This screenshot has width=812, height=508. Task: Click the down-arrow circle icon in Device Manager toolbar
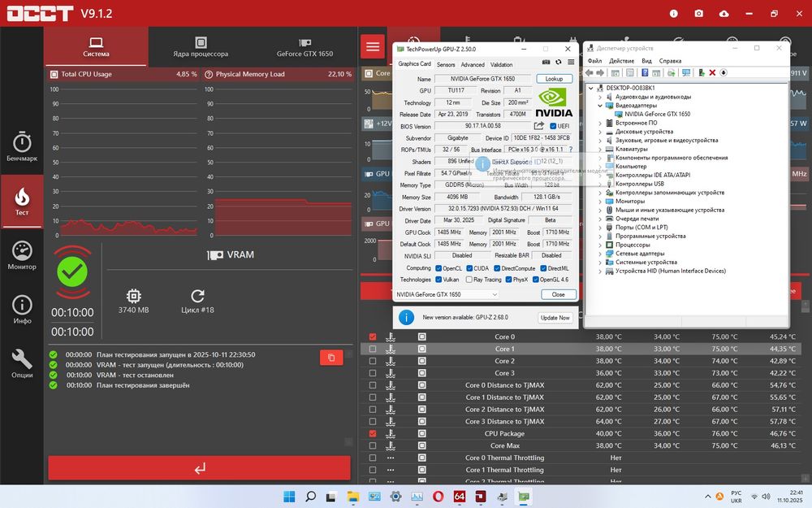click(x=723, y=72)
